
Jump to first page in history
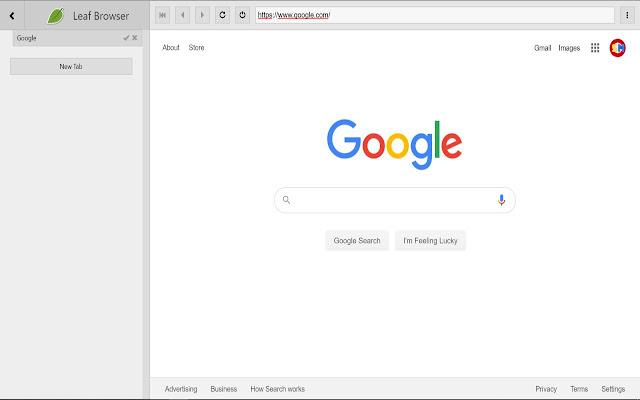(x=162, y=16)
